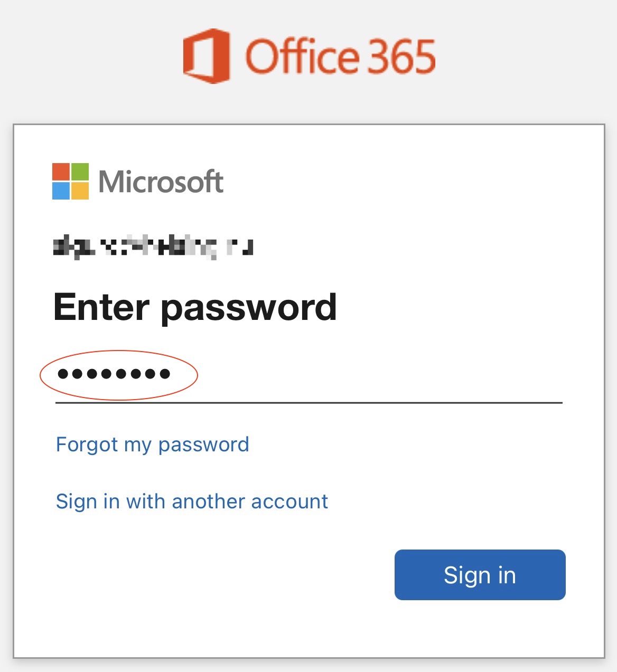Click the last masked password dot
The image size is (617, 672).
(x=165, y=374)
